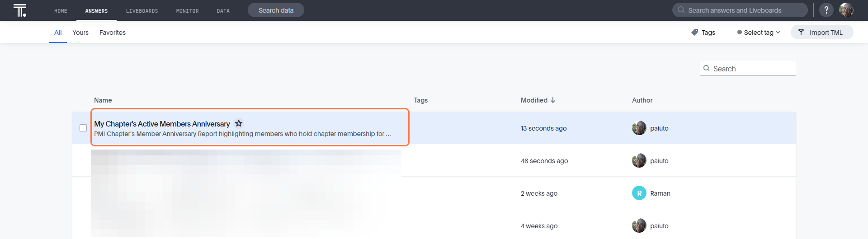The height and width of the screenshot is (239, 868).
Task: Sort by the Name column header
Action: coord(103,100)
